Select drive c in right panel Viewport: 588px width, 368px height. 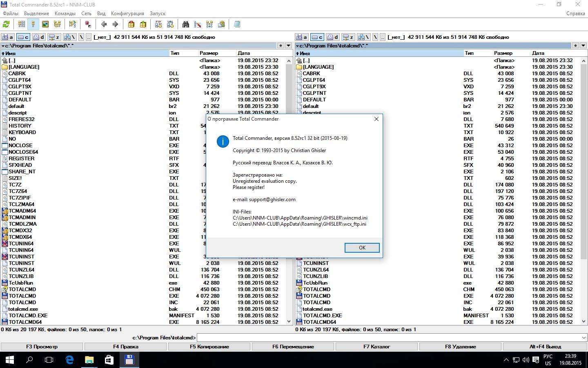pos(317,37)
